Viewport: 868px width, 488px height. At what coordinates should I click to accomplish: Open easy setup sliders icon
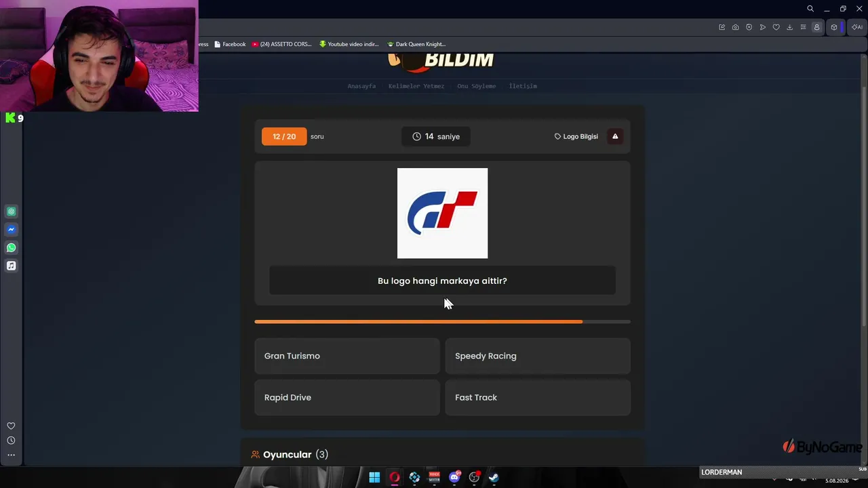point(803,27)
